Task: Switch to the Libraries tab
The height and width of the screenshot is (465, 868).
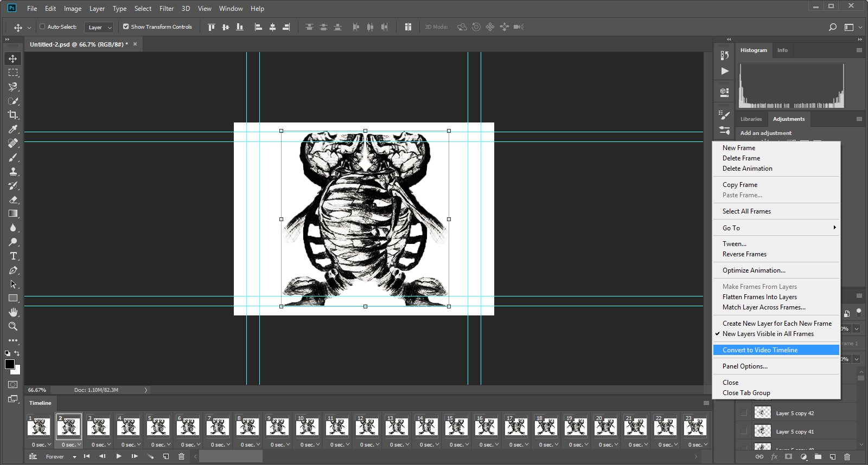Action: click(x=751, y=119)
